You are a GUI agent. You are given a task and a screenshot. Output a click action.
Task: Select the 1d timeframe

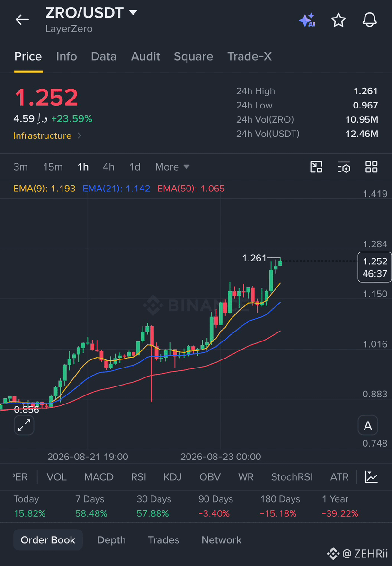point(134,167)
